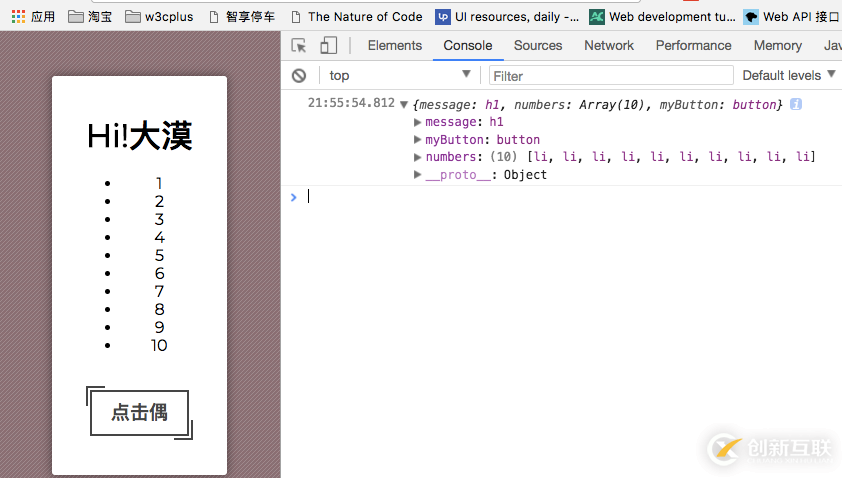Click list item 4 on the page
The width and height of the screenshot is (842, 478).
pyautogui.click(x=159, y=237)
